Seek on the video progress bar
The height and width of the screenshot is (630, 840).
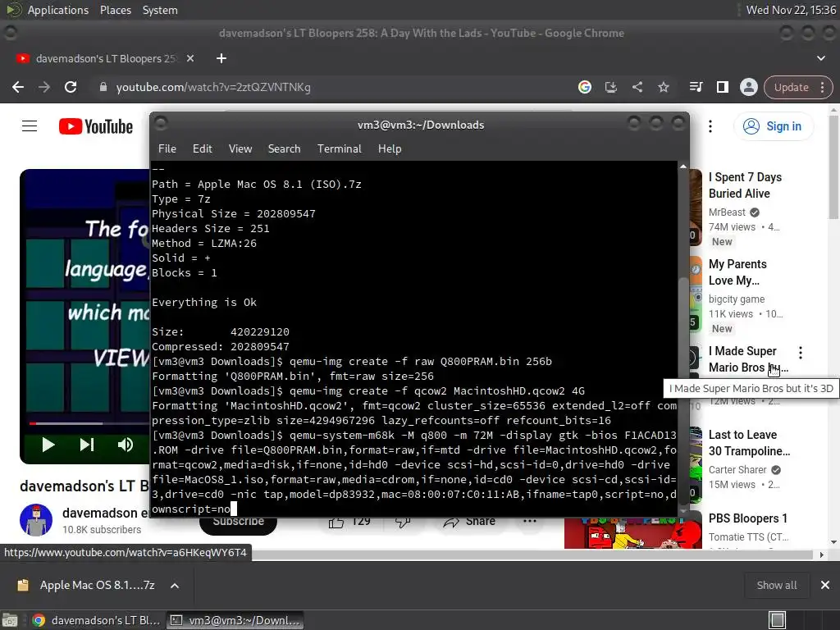point(89,423)
